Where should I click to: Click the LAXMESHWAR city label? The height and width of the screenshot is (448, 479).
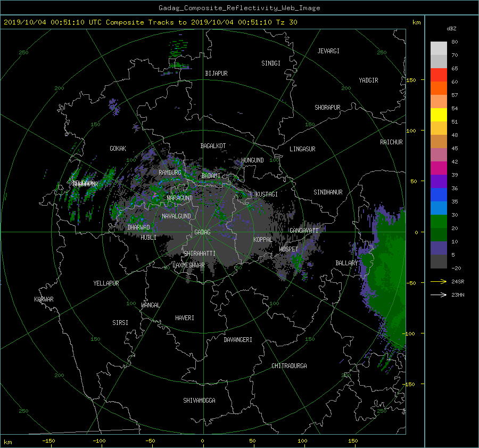point(188,265)
